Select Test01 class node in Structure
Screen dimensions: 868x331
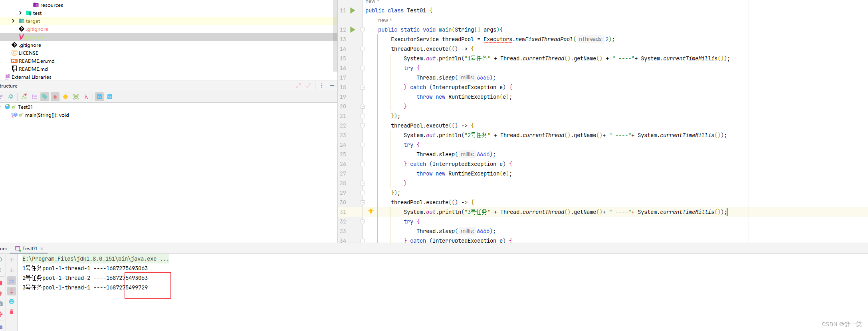25,107
